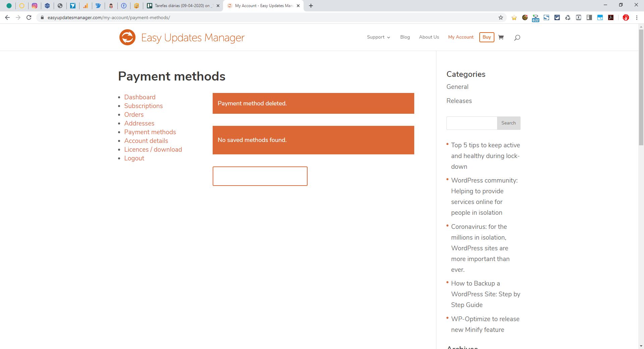Click the page vertical scrollbar thumb
Image resolution: width=644 pixels, height=349 pixels.
(x=641, y=87)
